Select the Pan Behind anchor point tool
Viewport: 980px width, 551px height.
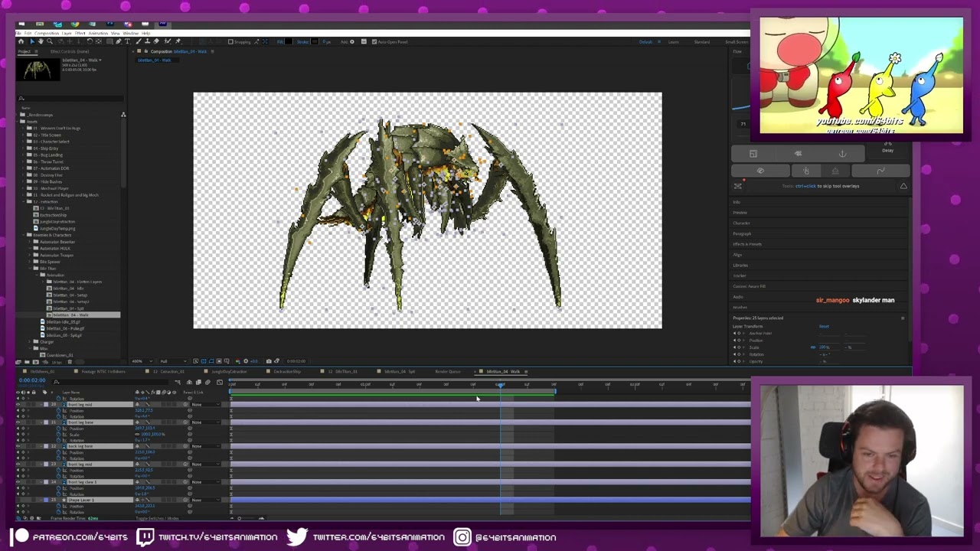pyautogui.click(x=100, y=41)
